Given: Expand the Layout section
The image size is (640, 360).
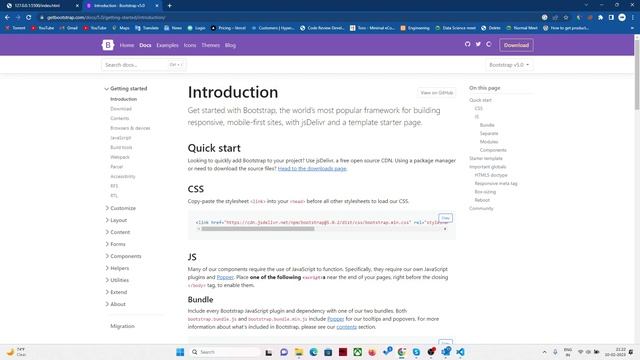Looking at the screenshot, I should pos(116,220).
